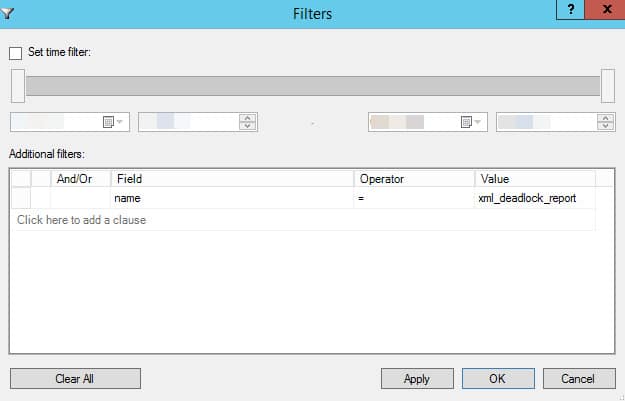Select the 'name' field cell
The height and width of the screenshot is (401, 625).
[x=232, y=198]
